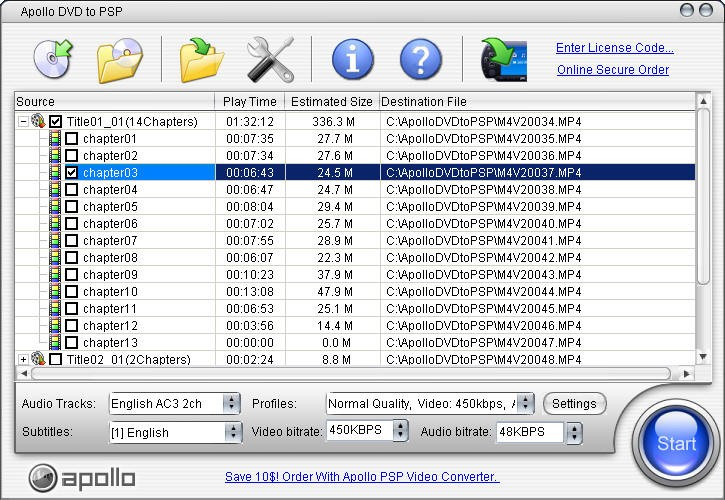Uncheck the chapter03 checkbox
This screenshot has height=500, width=725.
pyautogui.click(x=71, y=173)
